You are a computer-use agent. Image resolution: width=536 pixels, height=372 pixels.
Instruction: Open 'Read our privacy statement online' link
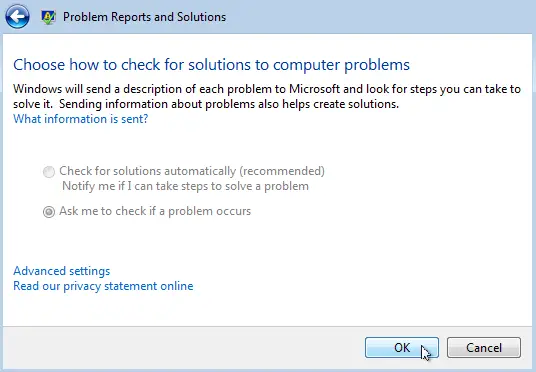point(103,286)
